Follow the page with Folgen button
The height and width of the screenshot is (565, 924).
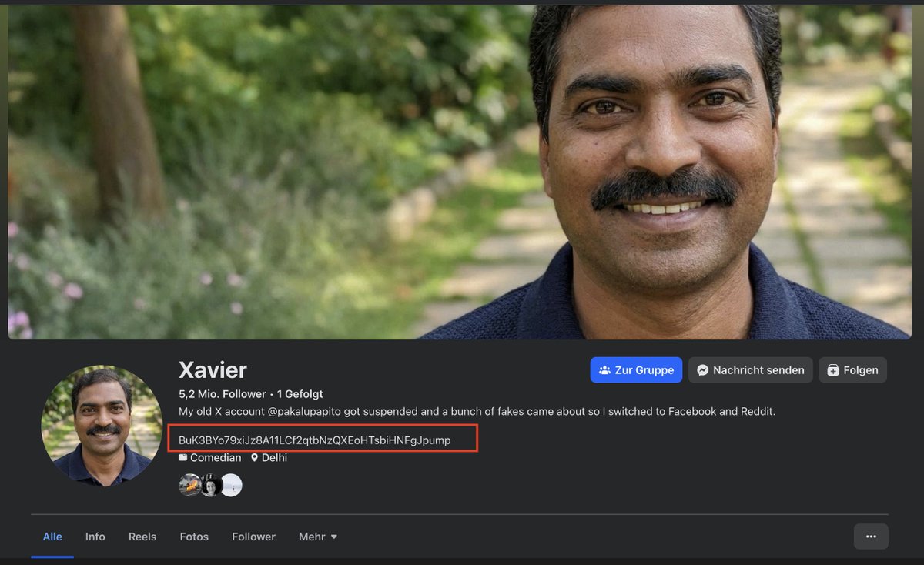(x=852, y=369)
